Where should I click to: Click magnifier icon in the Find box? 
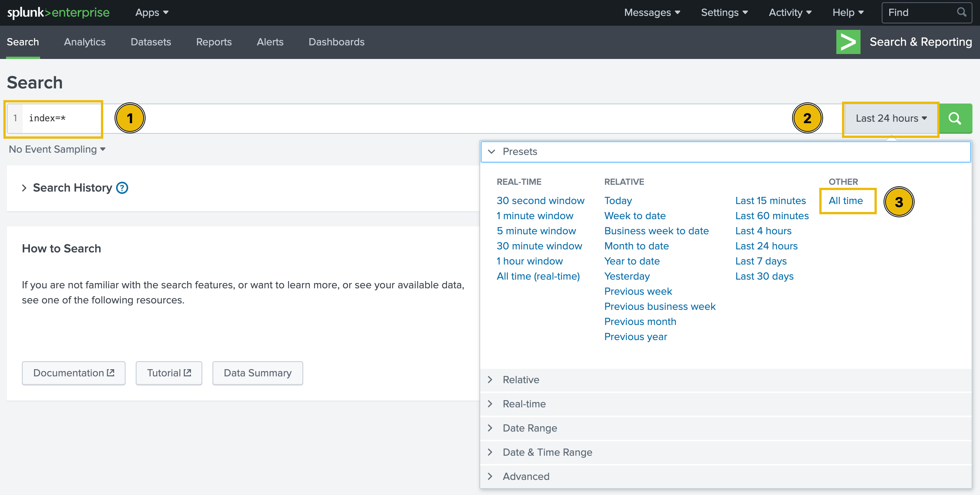[x=961, y=12]
